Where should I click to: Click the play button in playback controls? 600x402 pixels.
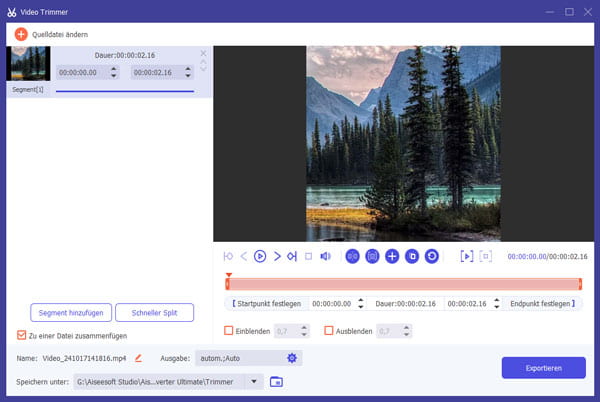click(x=259, y=256)
